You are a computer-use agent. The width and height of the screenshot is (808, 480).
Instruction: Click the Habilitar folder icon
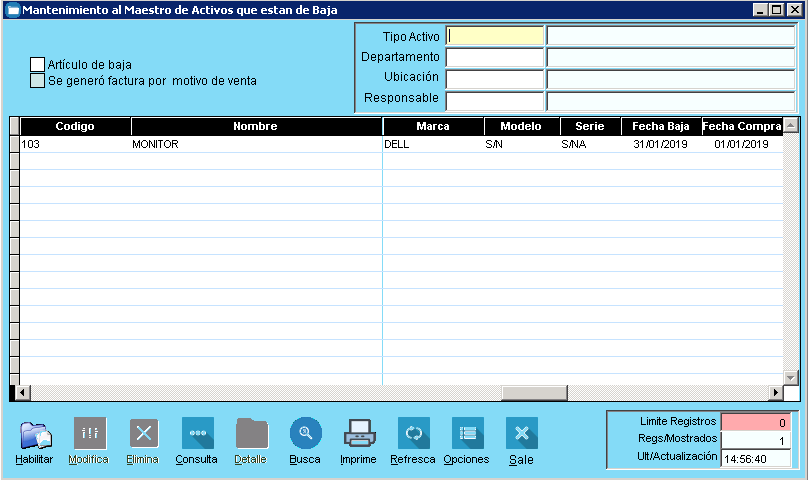35,434
